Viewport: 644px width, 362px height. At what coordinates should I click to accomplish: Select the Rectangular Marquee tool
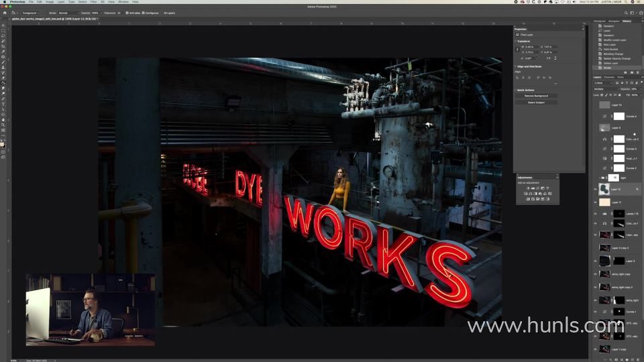(x=3, y=31)
